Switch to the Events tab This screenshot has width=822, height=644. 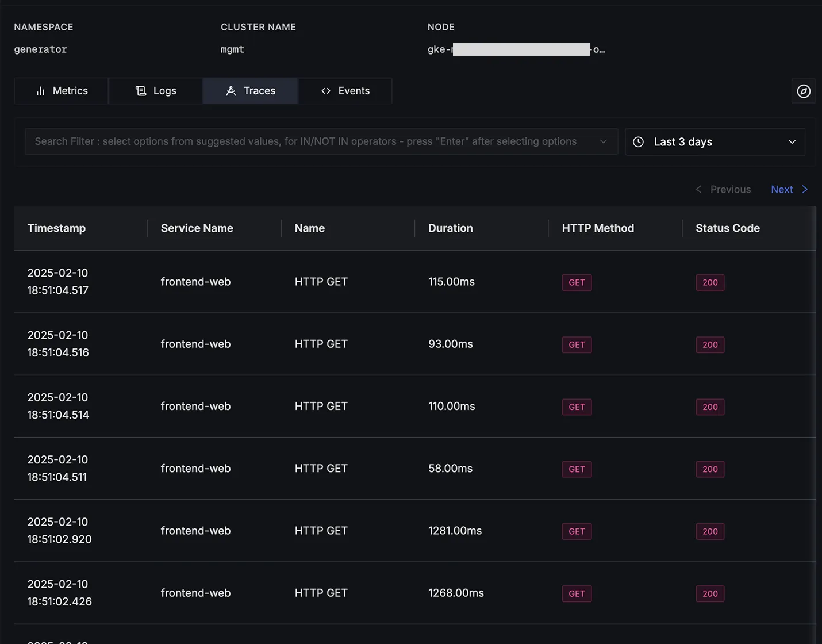point(345,91)
